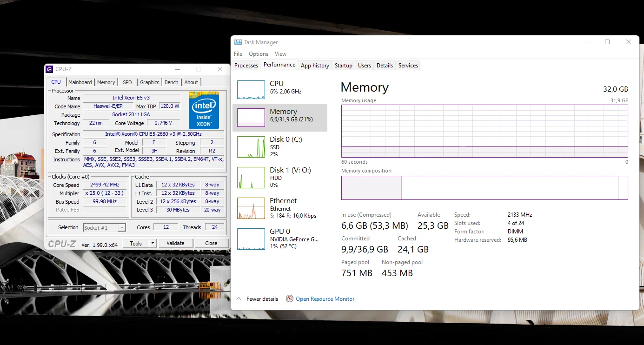644x345 pixels.
Task: Open the Bench tab in CPU-Z
Action: coord(172,82)
